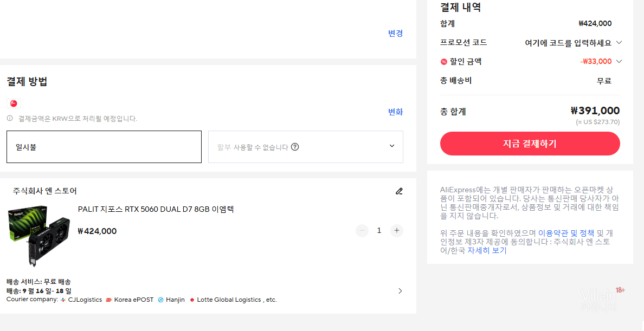Click the PALIT RTX 5060 product thumbnail
Image resolution: width=644 pixels, height=331 pixels.
[39, 235]
